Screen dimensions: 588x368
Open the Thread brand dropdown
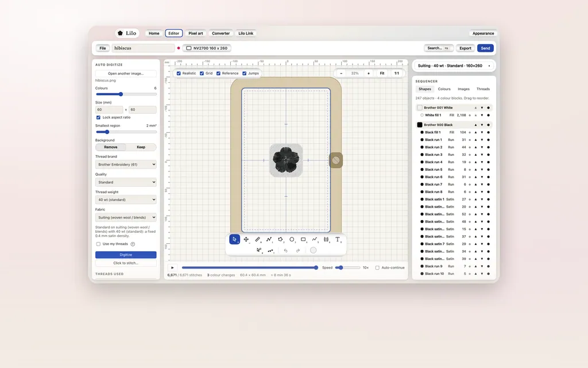point(126,164)
